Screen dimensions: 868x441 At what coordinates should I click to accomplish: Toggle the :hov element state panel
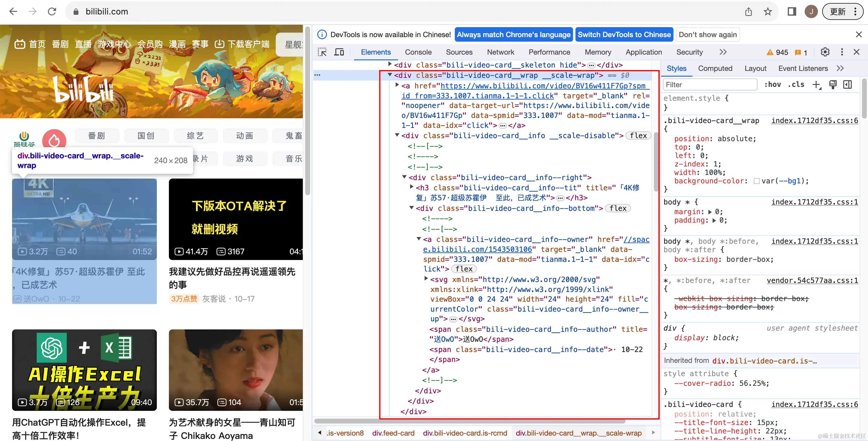(x=773, y=85)
